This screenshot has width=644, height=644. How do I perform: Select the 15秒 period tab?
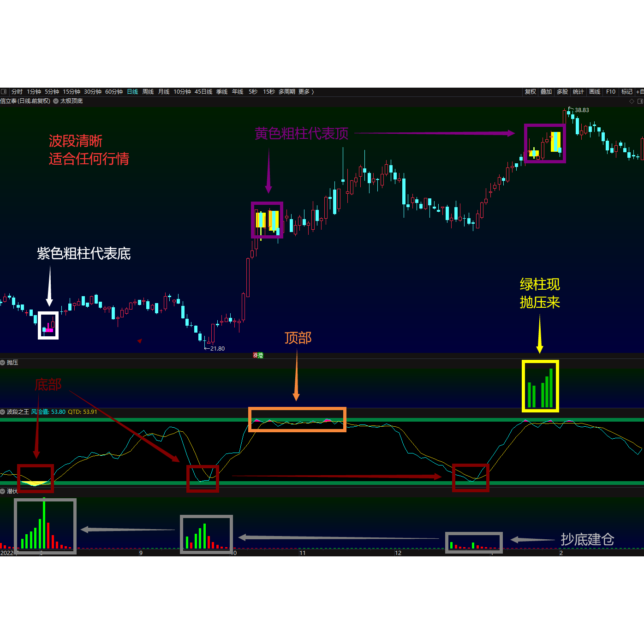coord(269,92)
